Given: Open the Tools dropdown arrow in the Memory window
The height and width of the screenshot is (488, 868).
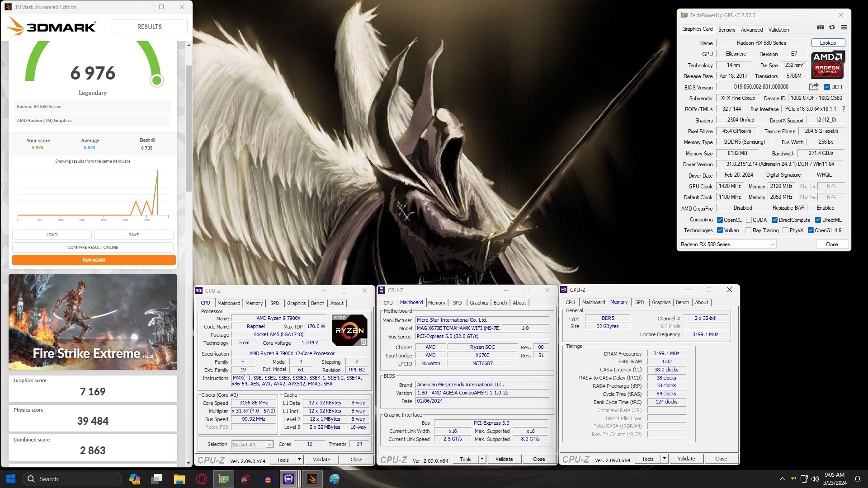Looking at the screenshot, I should coord(664,459).
